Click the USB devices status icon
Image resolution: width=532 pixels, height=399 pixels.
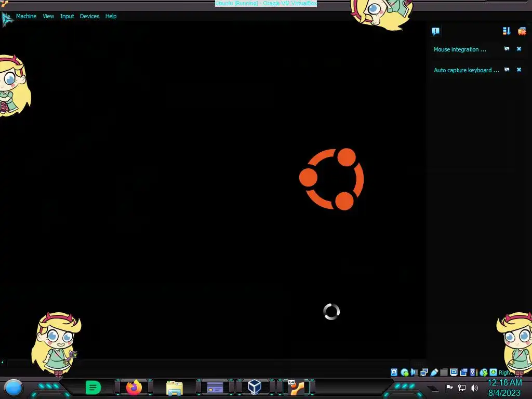[x=434, y=372]
